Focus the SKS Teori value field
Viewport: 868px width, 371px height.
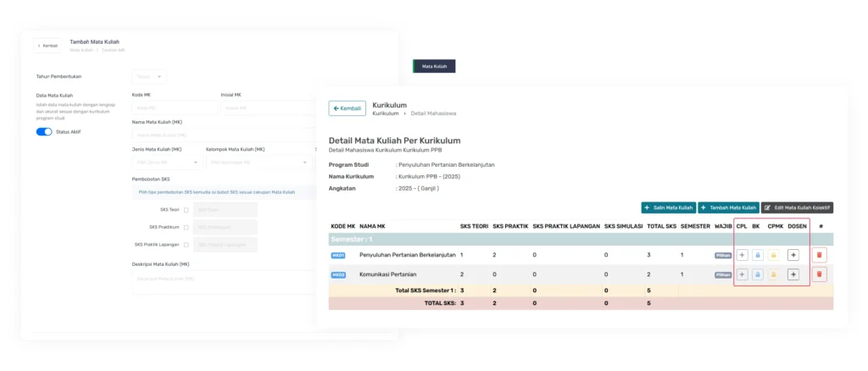pos(225,210)
